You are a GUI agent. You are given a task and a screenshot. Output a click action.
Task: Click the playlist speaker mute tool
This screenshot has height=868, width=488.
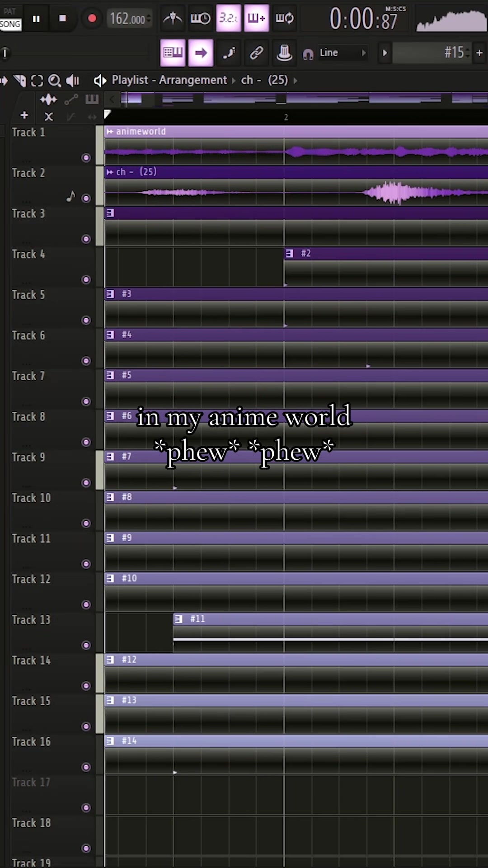pos(72,81)
